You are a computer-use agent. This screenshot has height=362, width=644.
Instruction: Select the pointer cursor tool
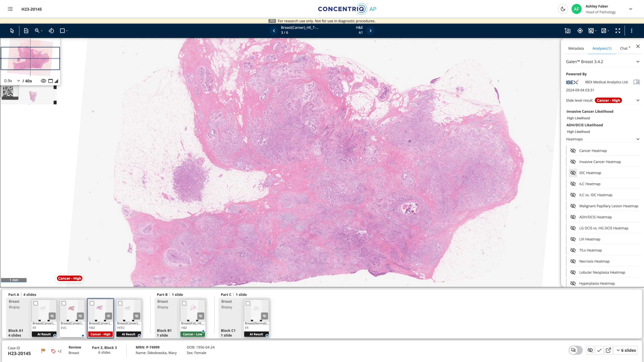click(x=12, y=30)
